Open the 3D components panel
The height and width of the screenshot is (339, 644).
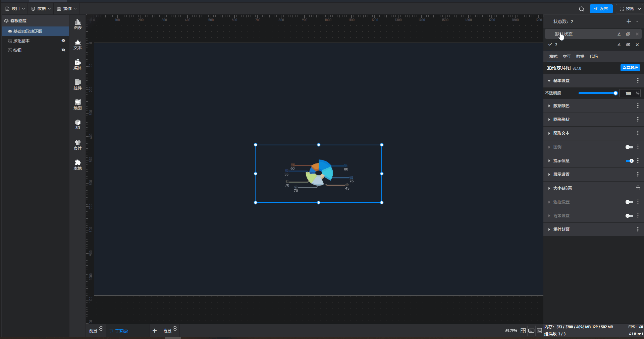(77, 124)
